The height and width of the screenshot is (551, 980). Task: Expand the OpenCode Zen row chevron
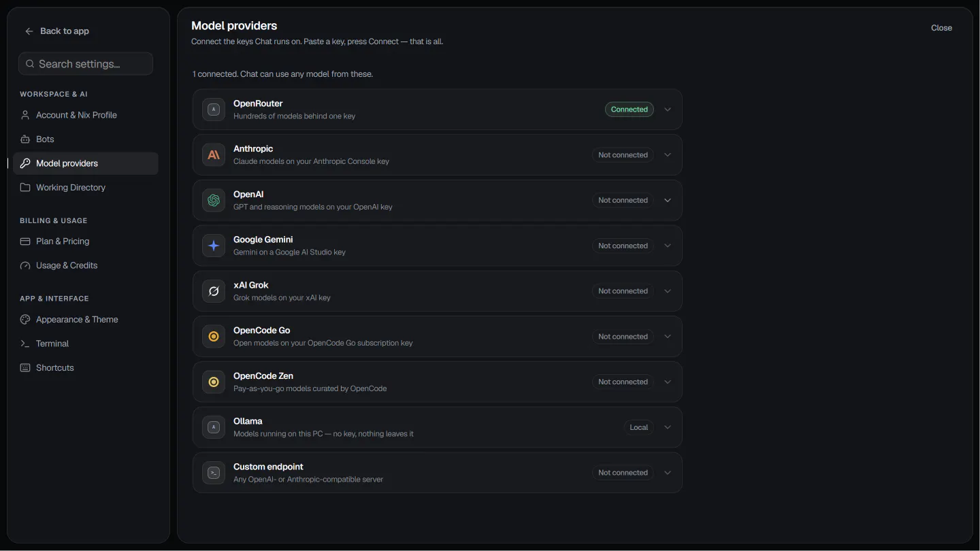click(x=668, y=382)
